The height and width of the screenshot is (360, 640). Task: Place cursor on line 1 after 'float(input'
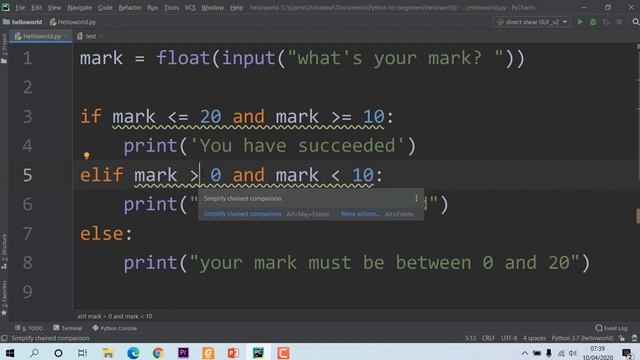coord(276,58)
